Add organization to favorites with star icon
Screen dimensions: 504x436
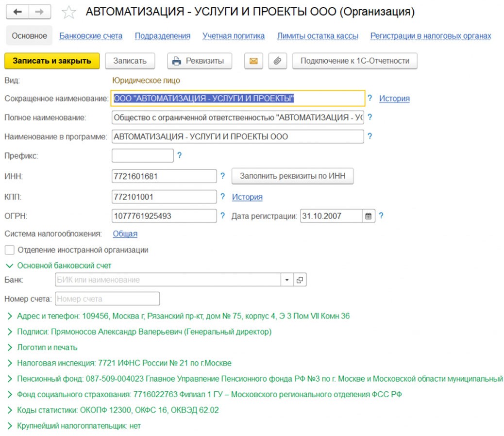pyautogui.click(x=68, y=12)
